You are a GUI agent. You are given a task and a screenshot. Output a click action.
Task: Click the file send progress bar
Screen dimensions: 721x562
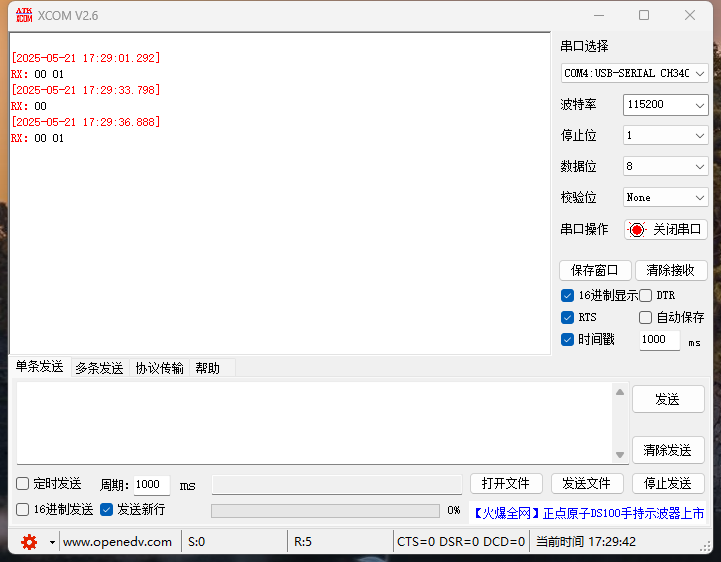326,511
